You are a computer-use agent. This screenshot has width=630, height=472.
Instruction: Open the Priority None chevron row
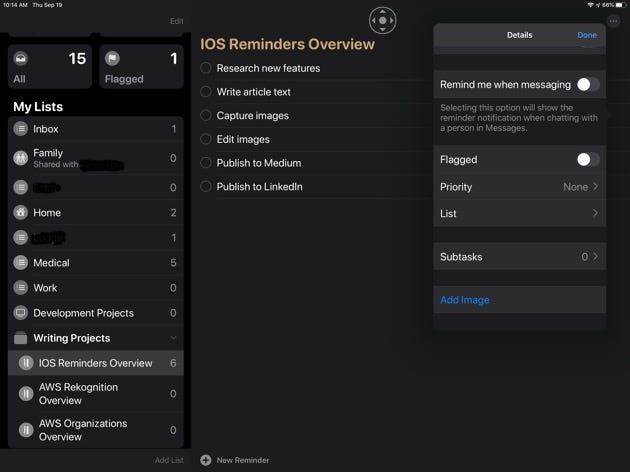click(520, 187)
